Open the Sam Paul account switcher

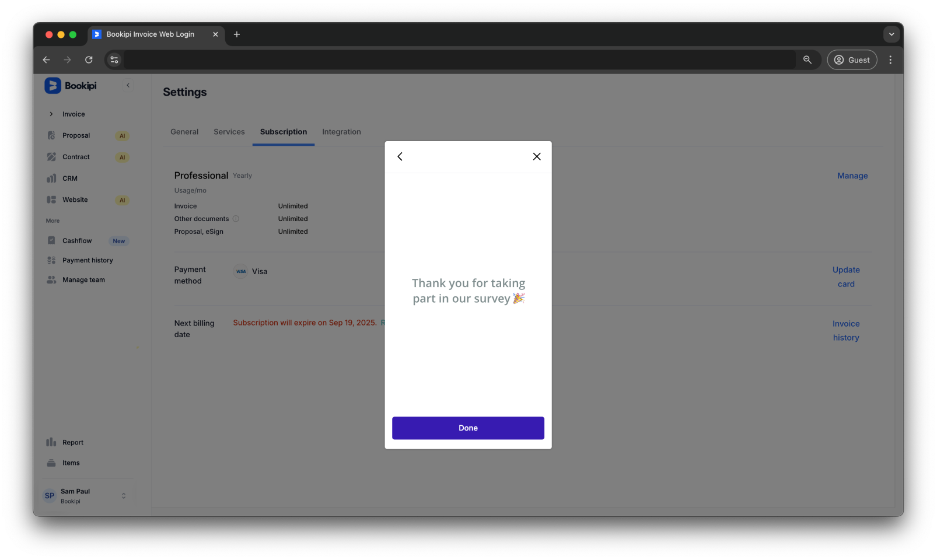coord(86,495)
